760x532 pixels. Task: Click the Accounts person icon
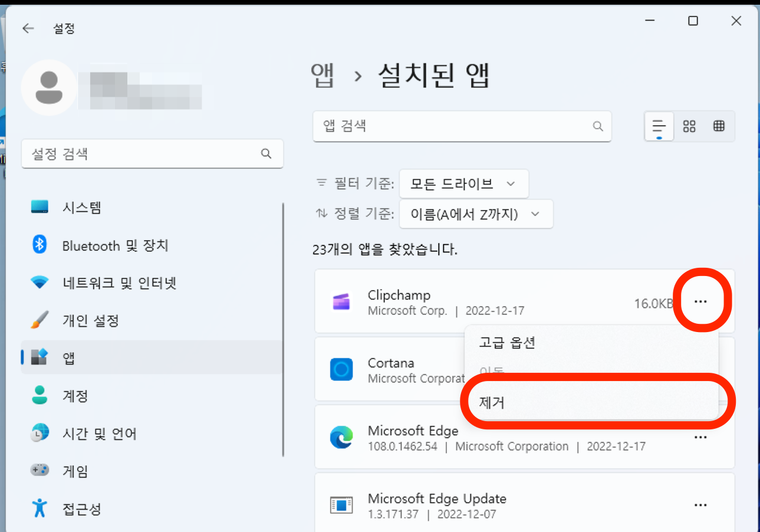point(40,395)
